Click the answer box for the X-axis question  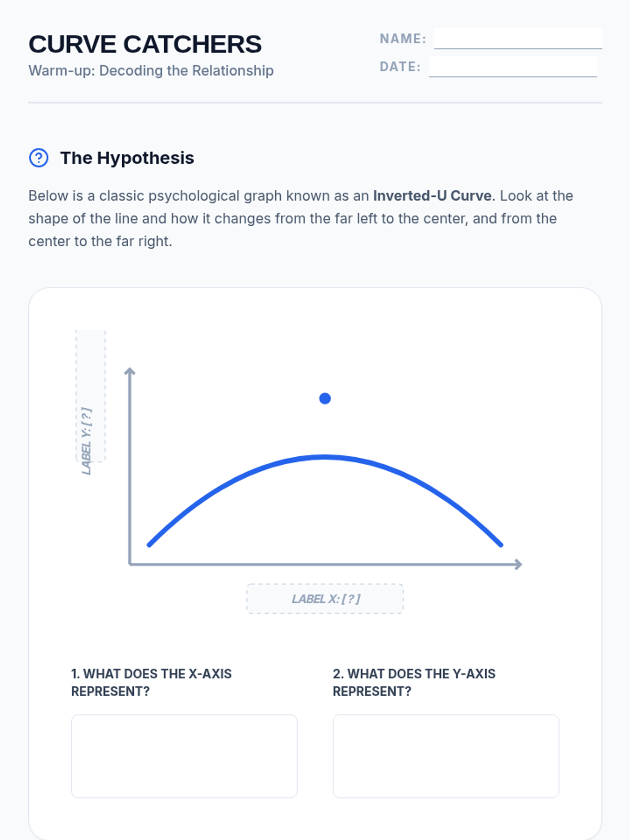pos(184,756)
